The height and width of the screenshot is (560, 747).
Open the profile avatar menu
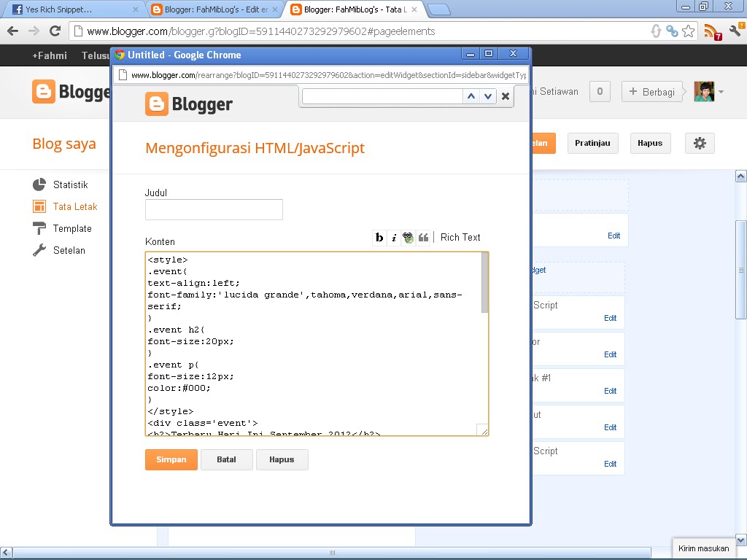704,91
